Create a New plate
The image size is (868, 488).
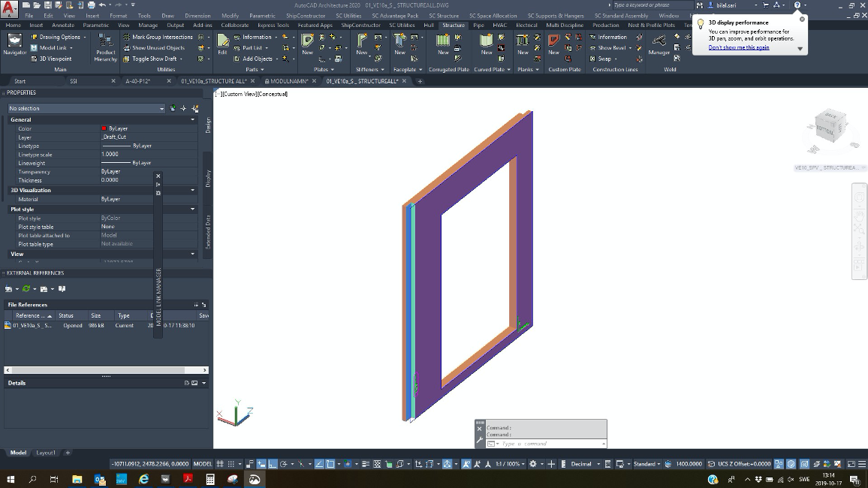(x=307, y=44)
